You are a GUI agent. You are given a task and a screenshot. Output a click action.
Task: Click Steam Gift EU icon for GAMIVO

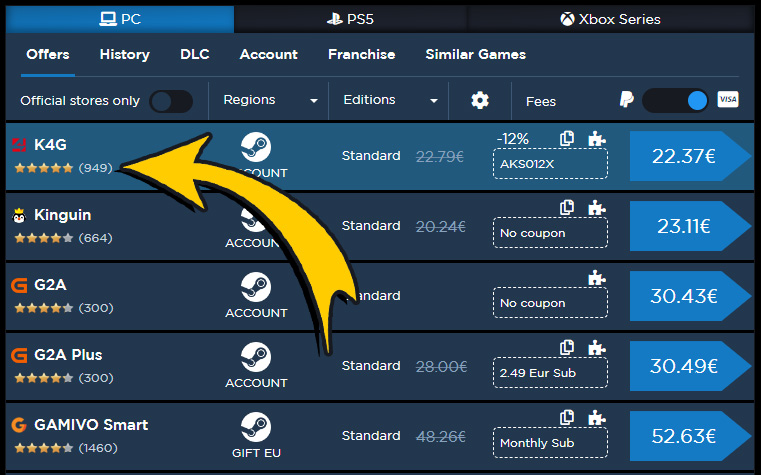(256, 428)
